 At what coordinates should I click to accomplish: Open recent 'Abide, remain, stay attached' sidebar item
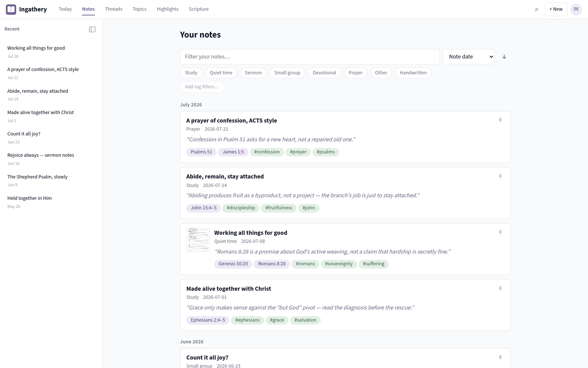coord(51,95)
